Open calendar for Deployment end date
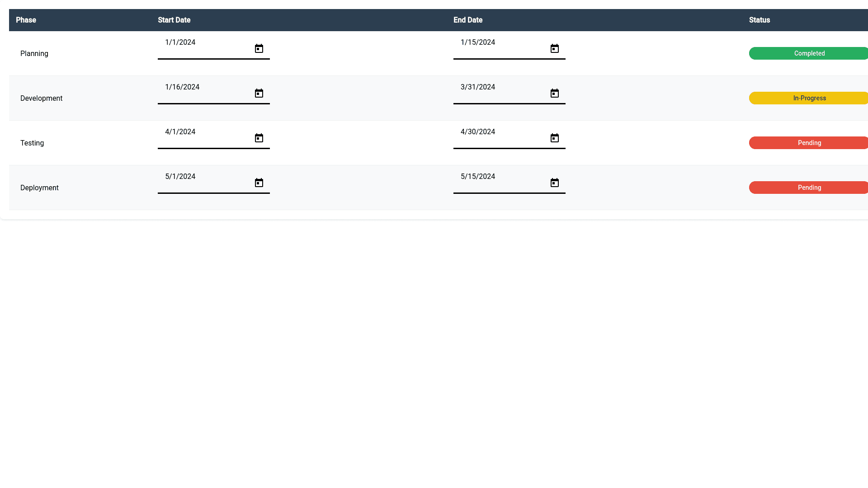The width and height of the screenshot is (868, 488). point(554,183)
